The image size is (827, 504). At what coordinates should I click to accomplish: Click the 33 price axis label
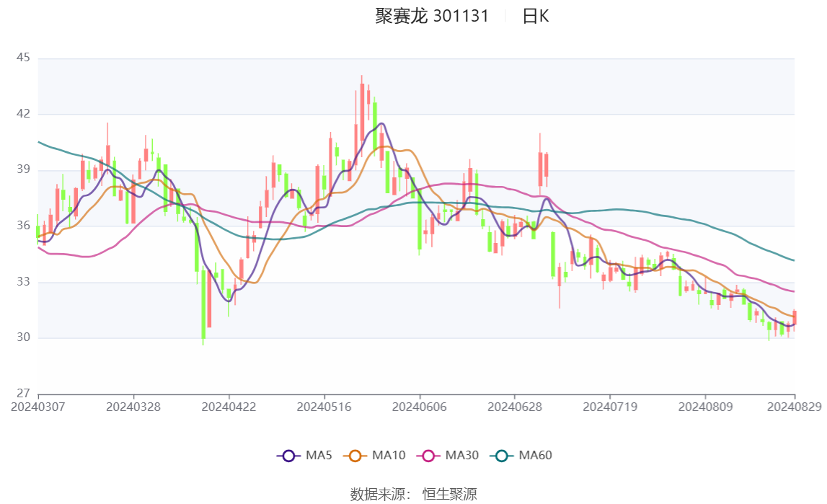(23, 281)
